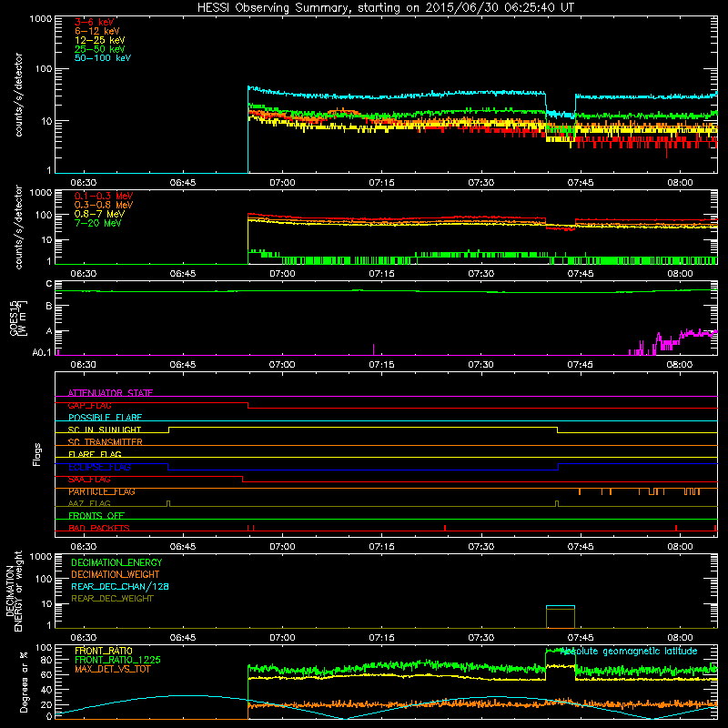The height and width of the screenshot is (728, 728).
Task: Click the 80 tick on bottom panel axis
Action: tap(46, 660)
